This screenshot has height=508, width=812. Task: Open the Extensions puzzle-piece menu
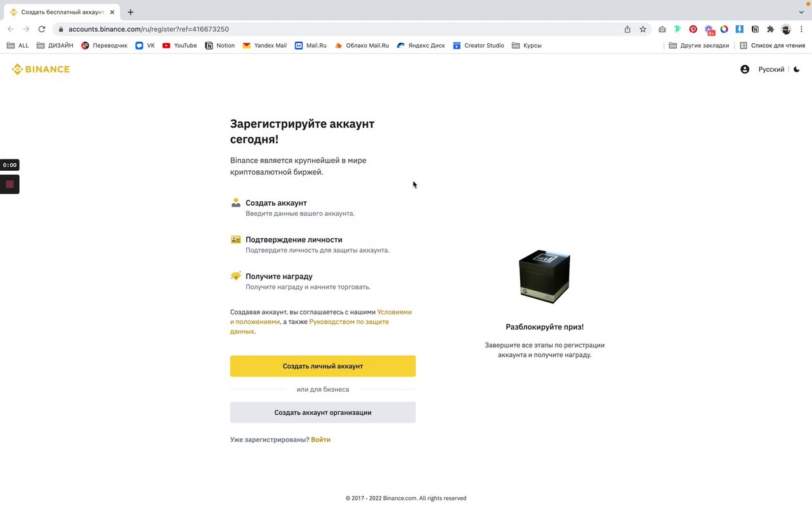pos(771,29)
